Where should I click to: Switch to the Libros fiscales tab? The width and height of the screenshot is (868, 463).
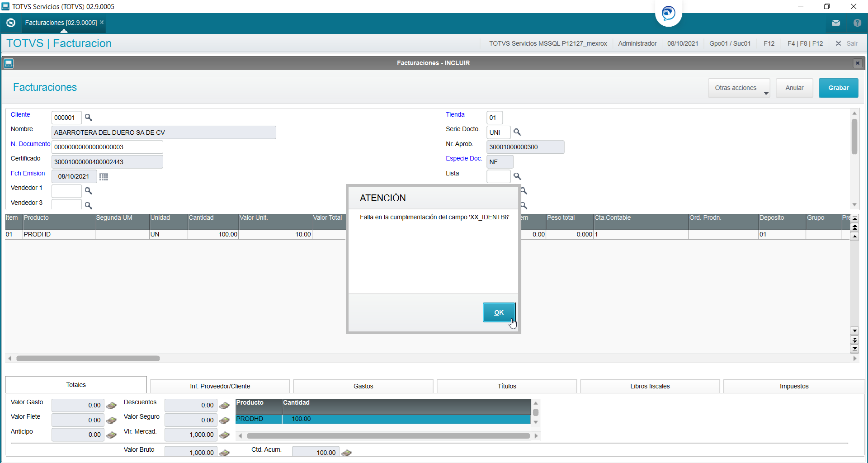pyautogui.click(x=650, y=386)
